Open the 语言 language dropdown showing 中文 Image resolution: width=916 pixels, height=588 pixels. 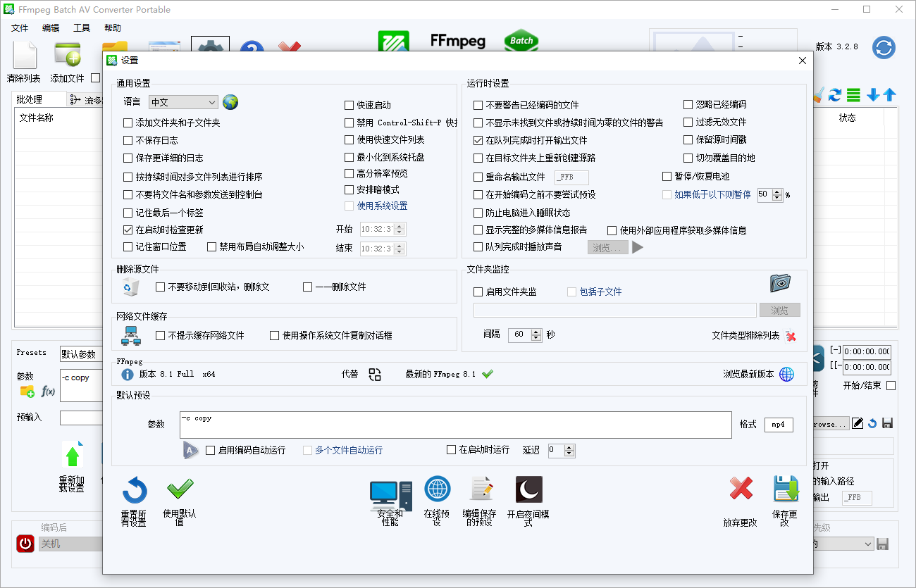click(x=182, y=101)
